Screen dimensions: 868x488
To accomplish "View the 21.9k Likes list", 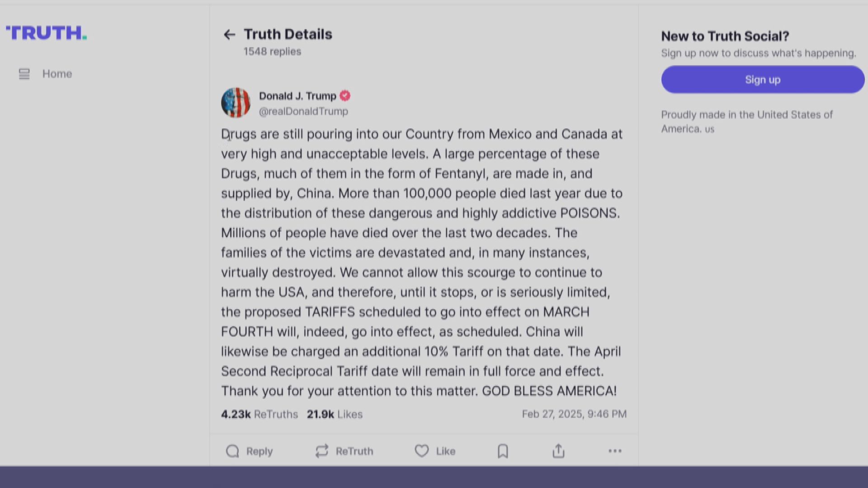I will [335, 414].
